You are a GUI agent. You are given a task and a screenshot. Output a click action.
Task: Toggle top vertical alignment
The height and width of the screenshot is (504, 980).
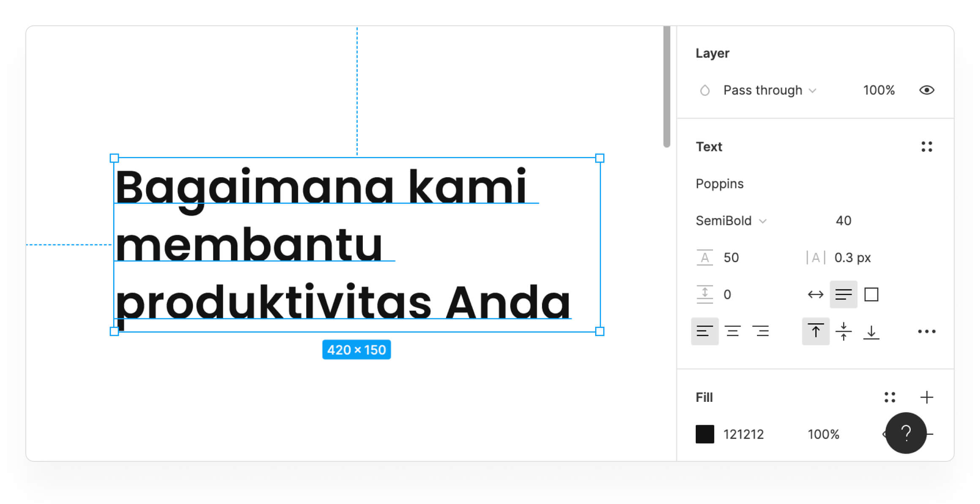point(815,331)
